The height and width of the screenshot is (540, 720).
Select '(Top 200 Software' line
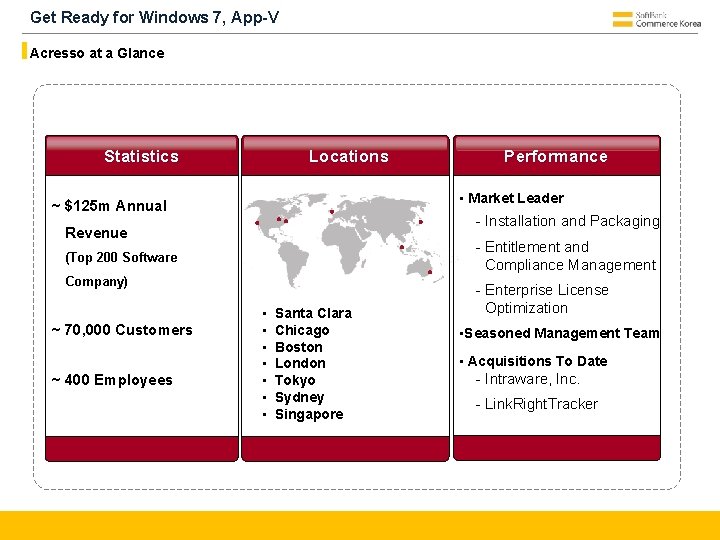tap(121, 258)
